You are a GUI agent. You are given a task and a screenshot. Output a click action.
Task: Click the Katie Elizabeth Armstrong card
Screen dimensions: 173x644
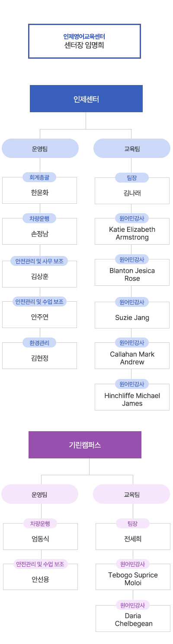pyautogui.click(x=132, y=231)
